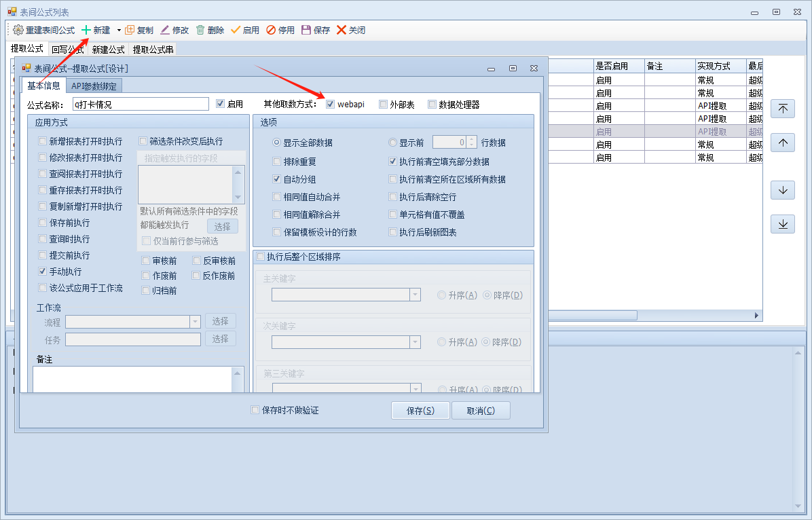Expand the 流程 workflow dropdown
The height and width of the screenshot is (520, 812).
point(195,322)
